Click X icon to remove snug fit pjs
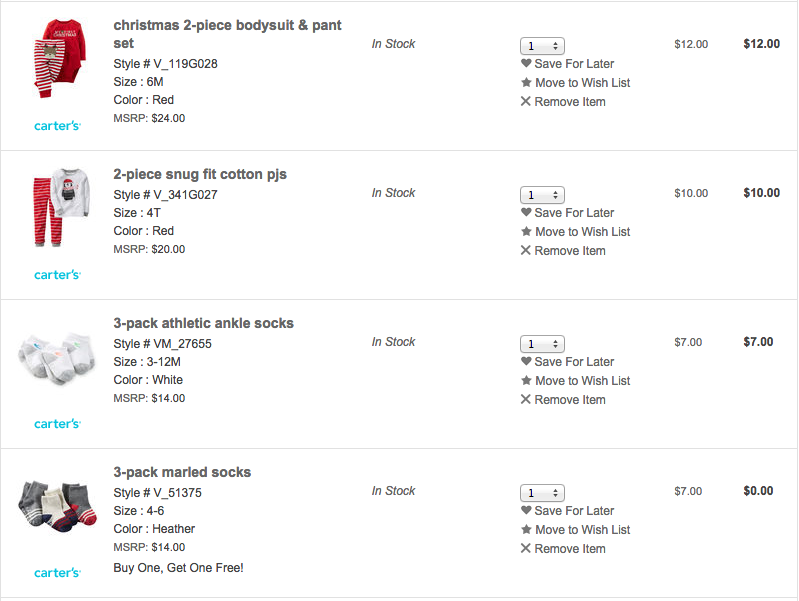This screenshot has height=601, width=799. pyautogui.click(x=526, y=251)
